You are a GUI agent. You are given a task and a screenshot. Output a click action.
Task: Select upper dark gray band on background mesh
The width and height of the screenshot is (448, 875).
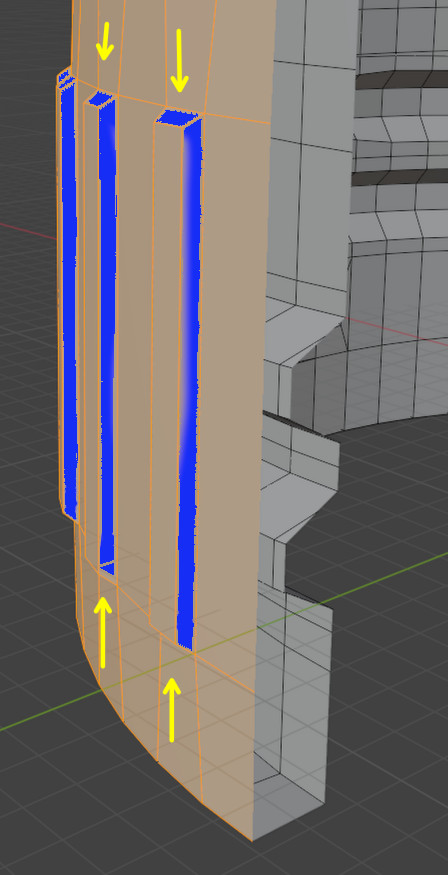402,79
